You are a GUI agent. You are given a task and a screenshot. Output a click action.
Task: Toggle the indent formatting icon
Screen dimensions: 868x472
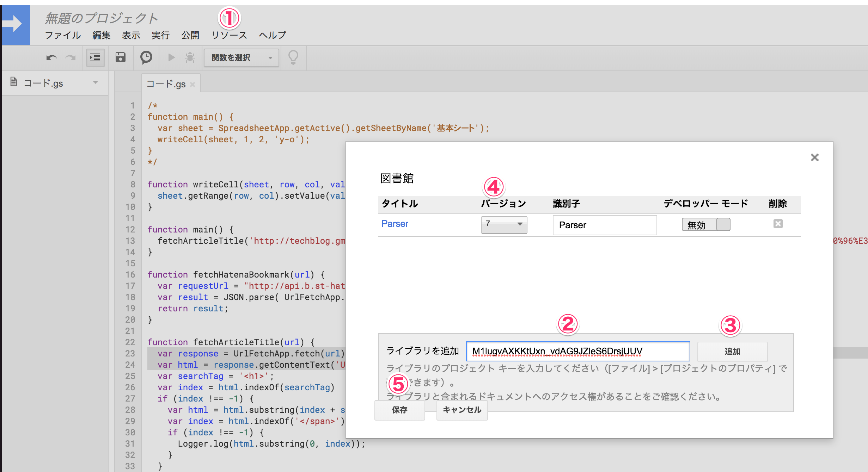pyautogui.click(x=95, y=57)
